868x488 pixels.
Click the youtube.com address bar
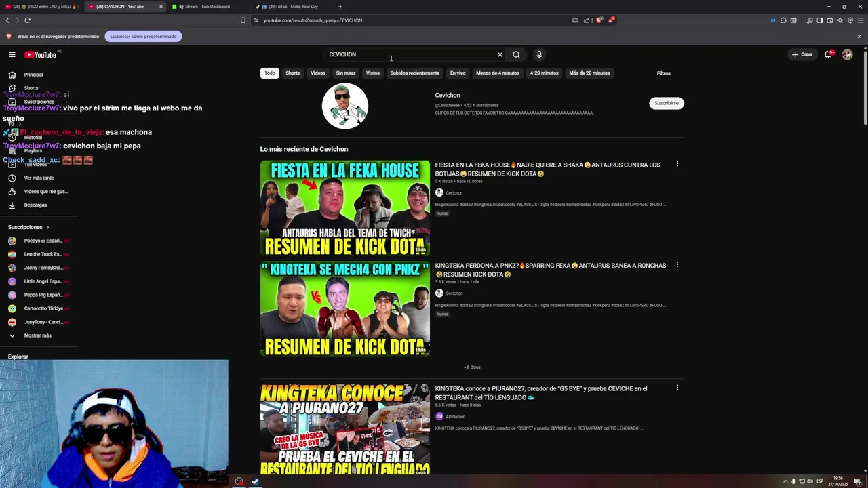pos(414,20)
